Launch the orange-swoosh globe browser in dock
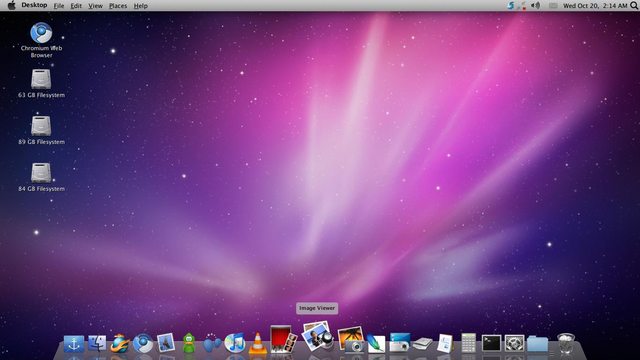 coord(120,343)
